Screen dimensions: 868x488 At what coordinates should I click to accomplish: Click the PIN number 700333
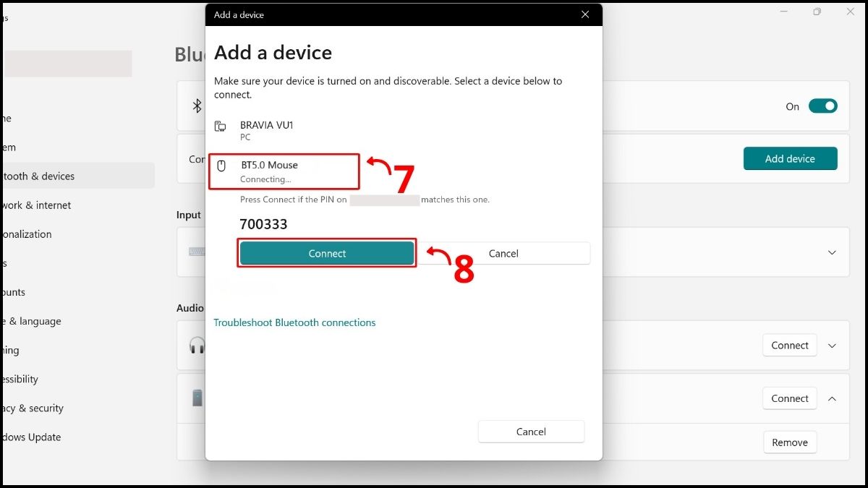point(263,224)
